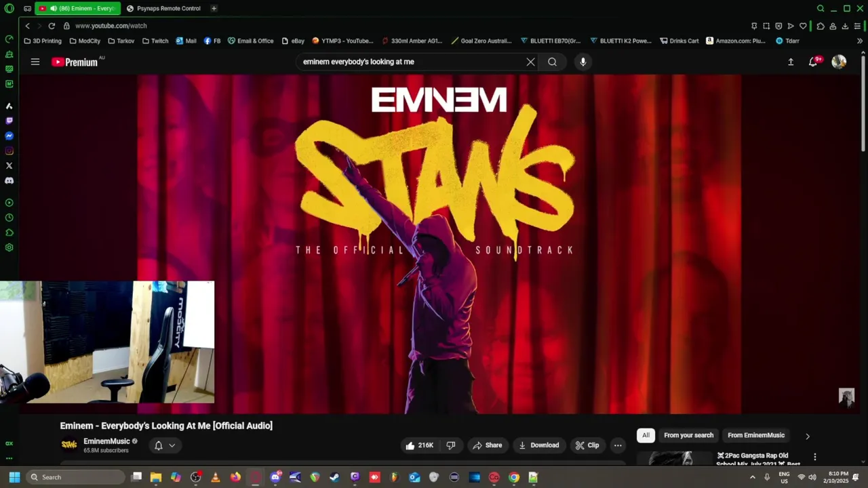The width and height of the screenshot is (868, 488).
Task: Create a clip with Clip button
Action: click(x=587, y=445)
